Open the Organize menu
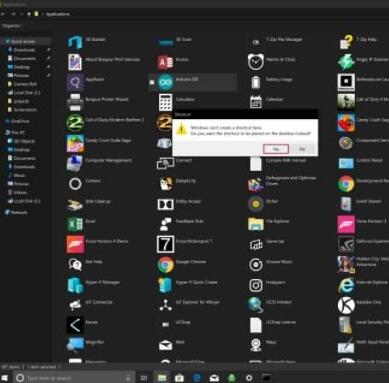389x383 pixels. click(x=11, y=26)
